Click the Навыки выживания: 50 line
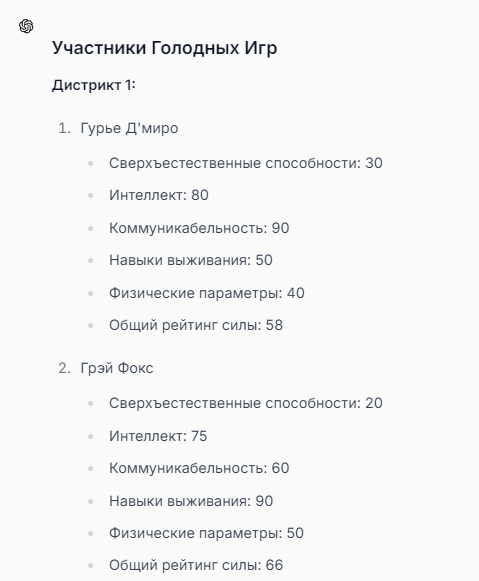 191,260
